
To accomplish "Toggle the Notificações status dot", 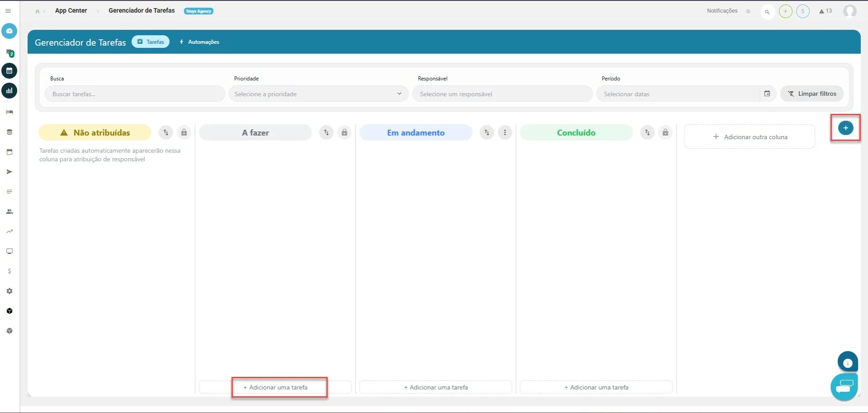I will tap(748, 11).
